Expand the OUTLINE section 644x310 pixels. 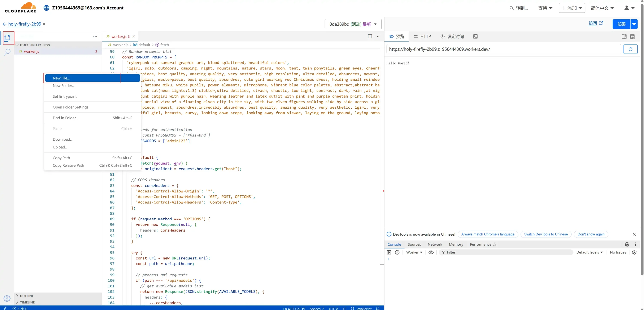(x=26, y=296)
